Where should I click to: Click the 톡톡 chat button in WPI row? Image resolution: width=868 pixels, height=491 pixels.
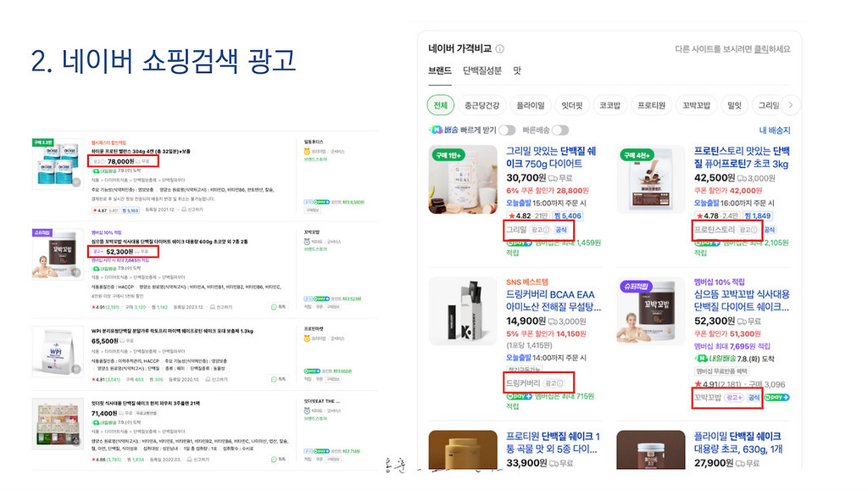278,379
